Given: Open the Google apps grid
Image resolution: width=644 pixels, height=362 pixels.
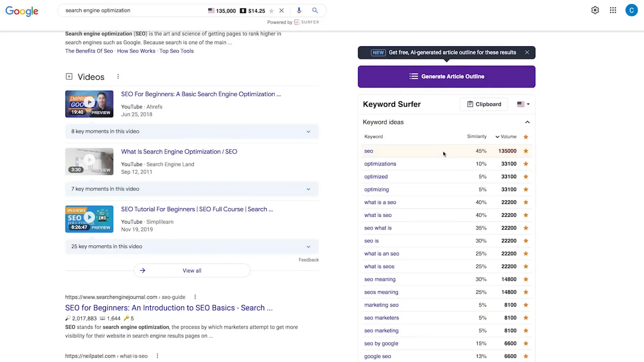Looking at the screenshot, I should [x=613, y=10].
